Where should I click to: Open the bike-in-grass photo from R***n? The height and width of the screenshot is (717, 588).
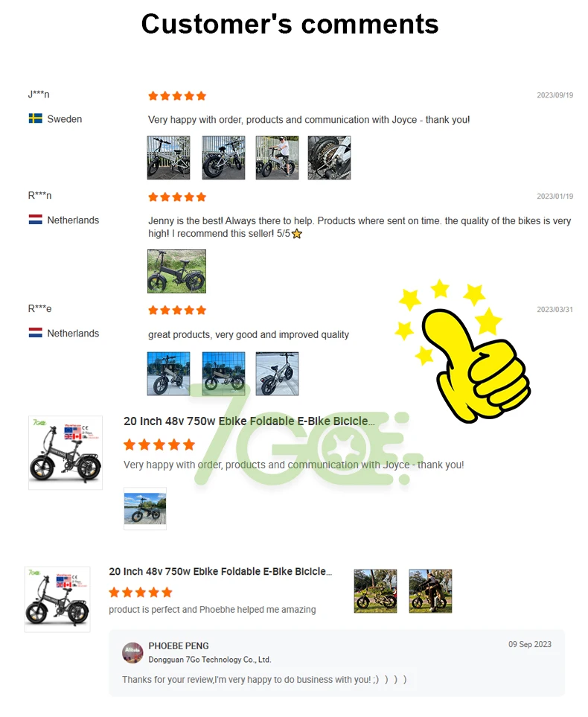tap(176, 271)
